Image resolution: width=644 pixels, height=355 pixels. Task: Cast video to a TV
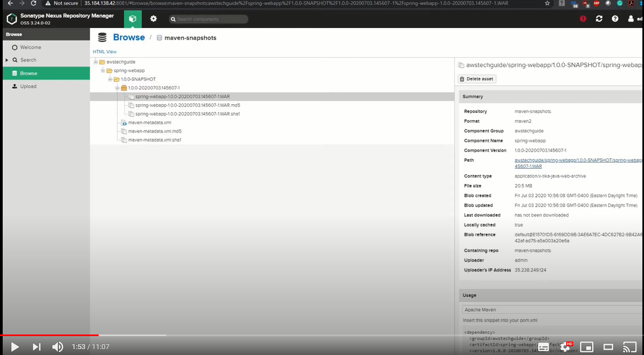click(x=629, y=347)
